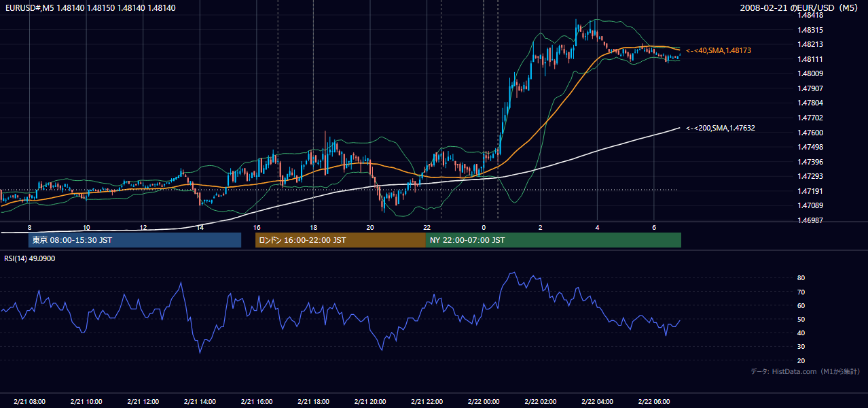868x408 pixels.
Task: Click hour tick 16 under price chart
Action: (257, 227)
